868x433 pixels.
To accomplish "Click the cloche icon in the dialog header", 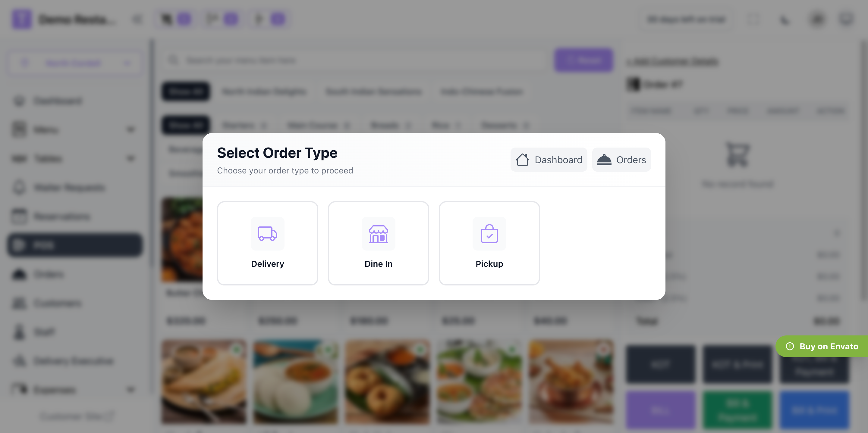I will click(604, 160).
